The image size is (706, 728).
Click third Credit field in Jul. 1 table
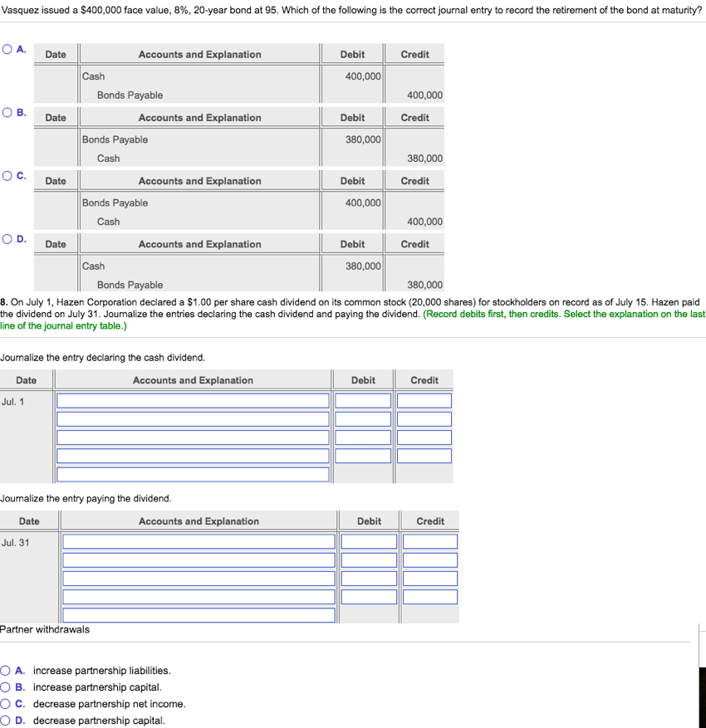(x=424, y=437)
